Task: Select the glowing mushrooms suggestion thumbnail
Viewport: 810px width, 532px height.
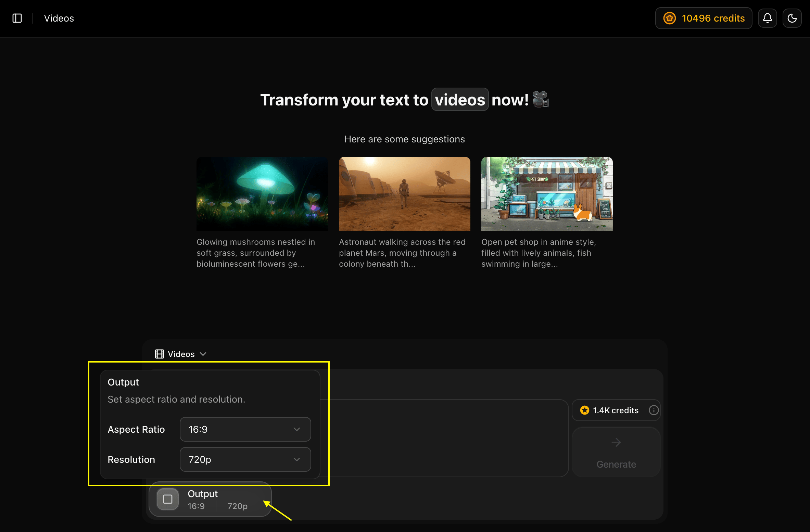Action: coord(262,194)
